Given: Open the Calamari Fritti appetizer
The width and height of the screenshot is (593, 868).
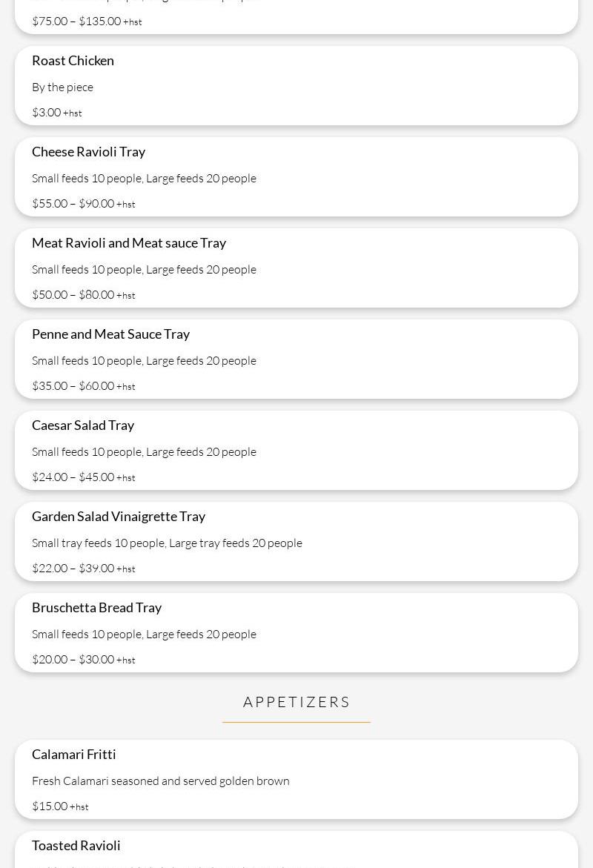Looking at the screenshot, I should [x=74, y=755].
